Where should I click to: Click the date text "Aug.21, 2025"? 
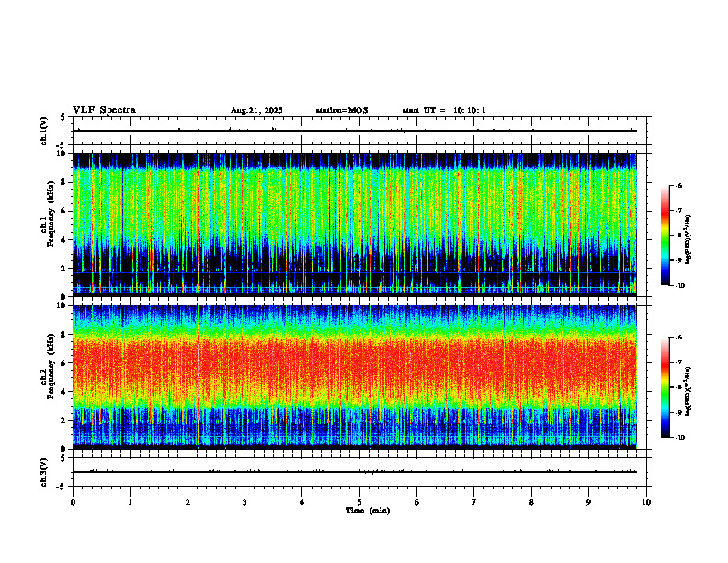click(256, 110)
